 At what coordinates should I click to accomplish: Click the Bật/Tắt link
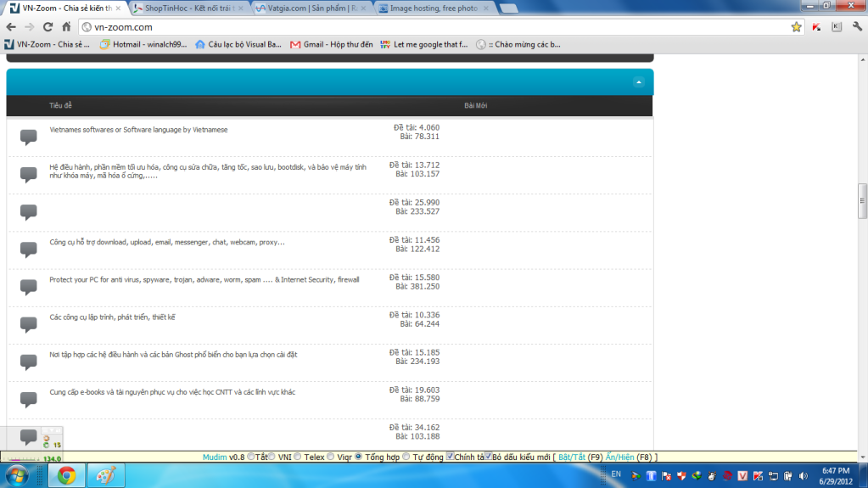click(x=571, y=457)
